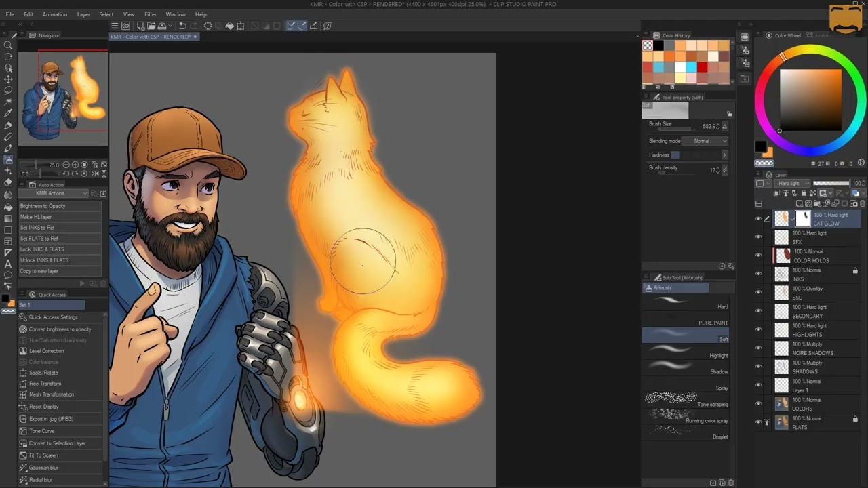Select the Lasso selection tool

8,90
